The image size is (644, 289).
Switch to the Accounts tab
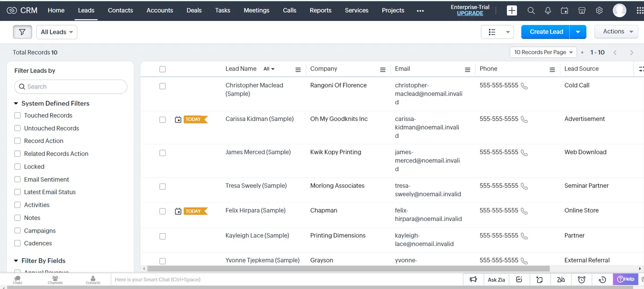[160, 10]
